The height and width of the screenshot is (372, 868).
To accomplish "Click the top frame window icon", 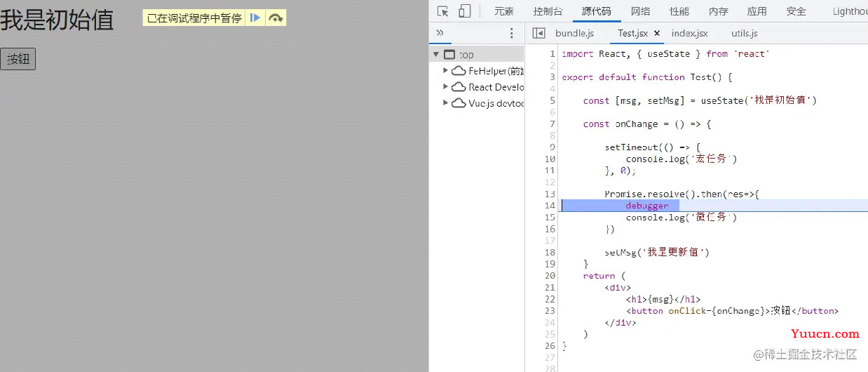I will 450,55.
